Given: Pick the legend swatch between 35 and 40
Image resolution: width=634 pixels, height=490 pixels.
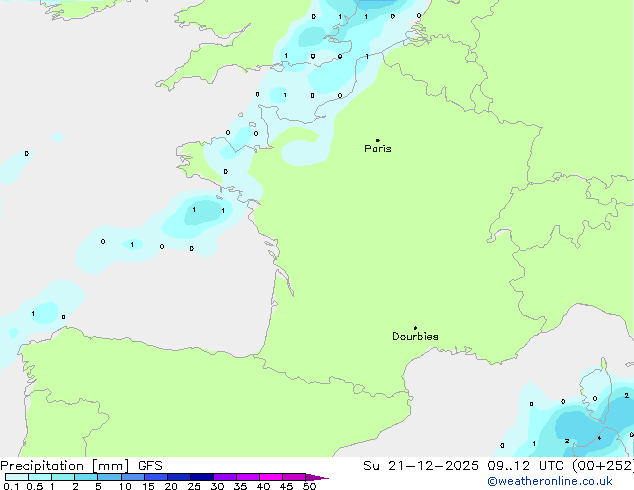Looking at the screenshot, I should point(248,477).
